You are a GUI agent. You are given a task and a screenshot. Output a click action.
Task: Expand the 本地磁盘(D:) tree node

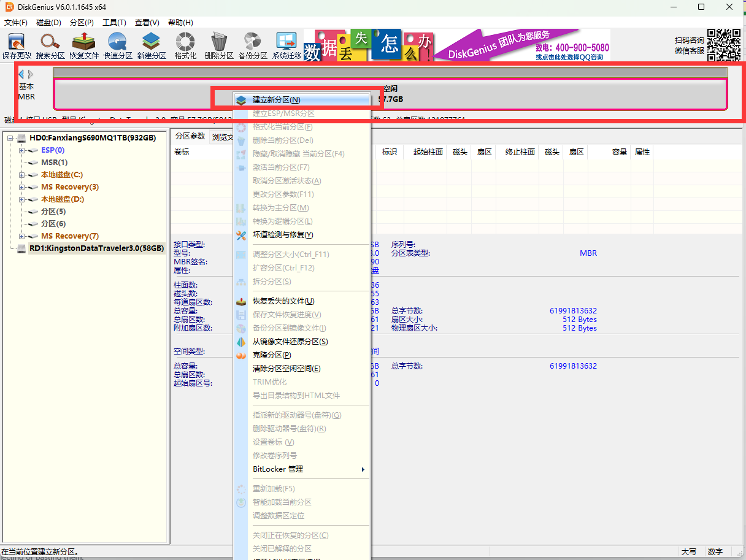coord(22,199)
